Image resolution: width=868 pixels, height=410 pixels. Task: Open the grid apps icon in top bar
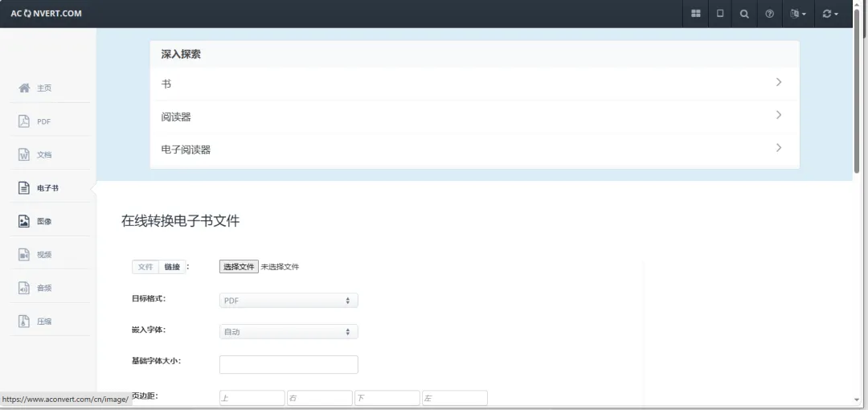[696, 14]
